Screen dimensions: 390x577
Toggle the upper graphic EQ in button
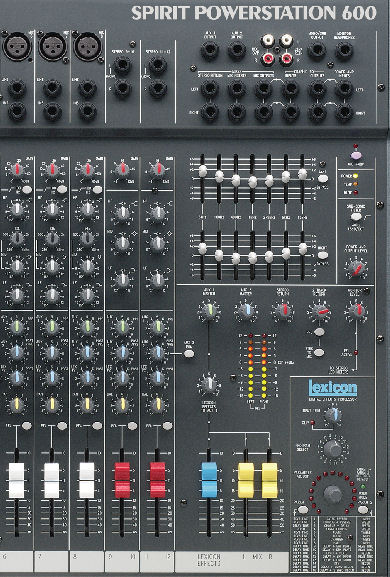(323, 178)
